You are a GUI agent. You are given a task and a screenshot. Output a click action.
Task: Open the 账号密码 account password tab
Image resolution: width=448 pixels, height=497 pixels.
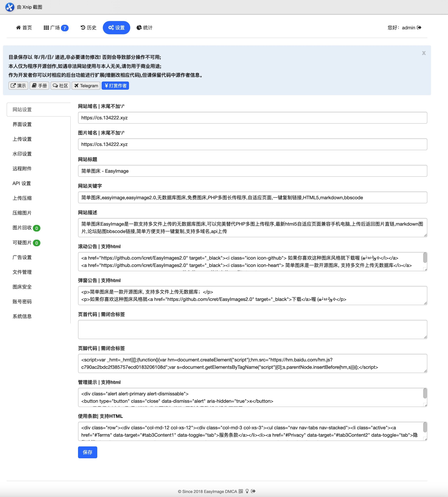click(x=39, y=302)
